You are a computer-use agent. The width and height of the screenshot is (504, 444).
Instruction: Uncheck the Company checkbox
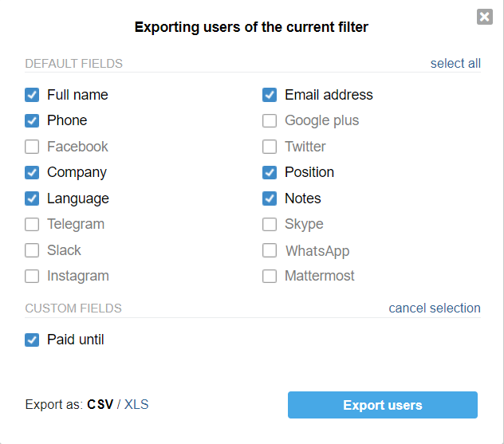coord(32,172)
